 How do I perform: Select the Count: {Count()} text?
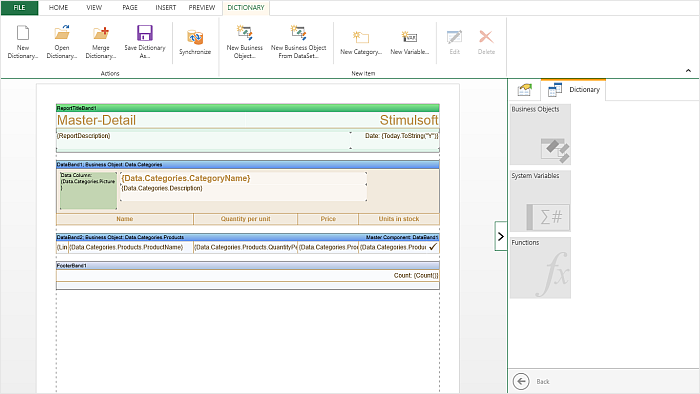(416, 276)
